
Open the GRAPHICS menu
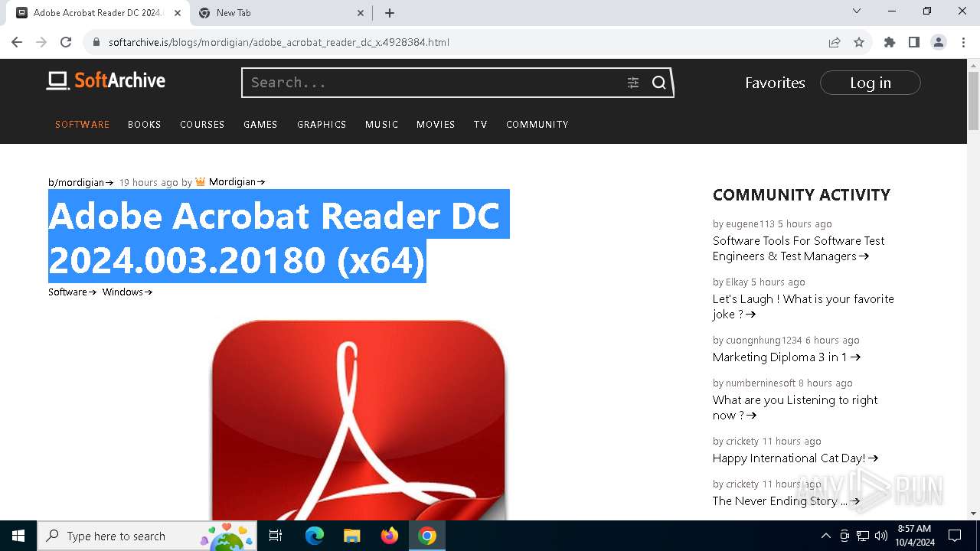(x=322, y=124)
